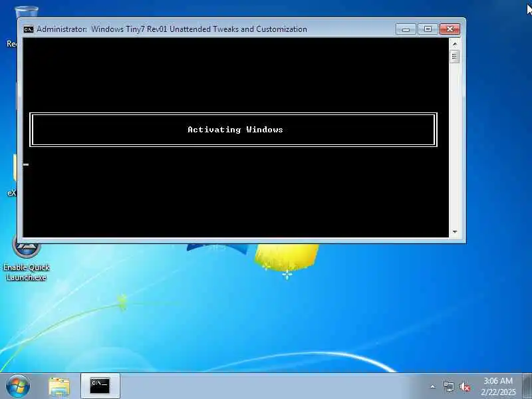
Task: Show hidden system tray icons arrow
Action: [x=433, y=386]
